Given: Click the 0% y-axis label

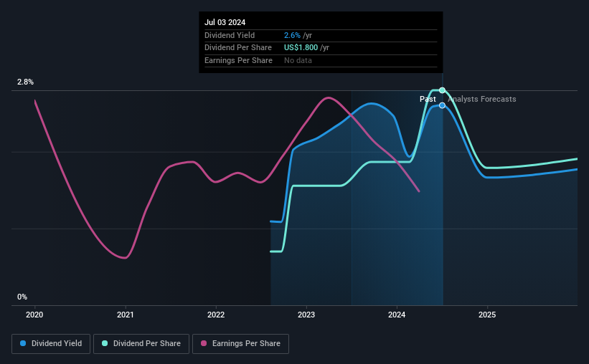Looking at the screenshot, I should [22, 297].
